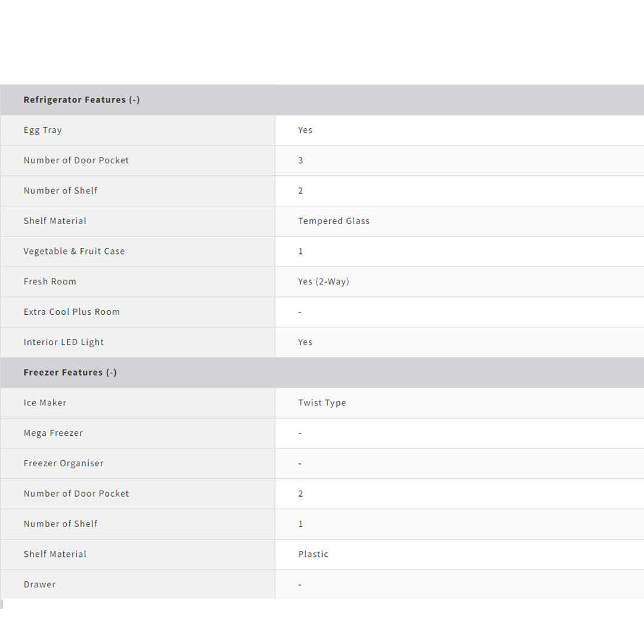Click the Interior LED Light label
This screenshot has height=644, width=644.
pos(64,342)
